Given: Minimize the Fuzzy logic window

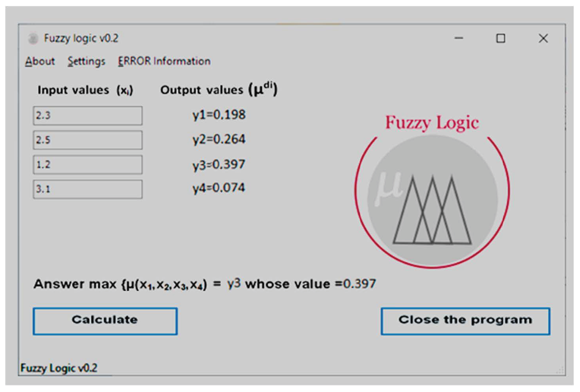Looking at the screenshot, I should click(459, 38).
